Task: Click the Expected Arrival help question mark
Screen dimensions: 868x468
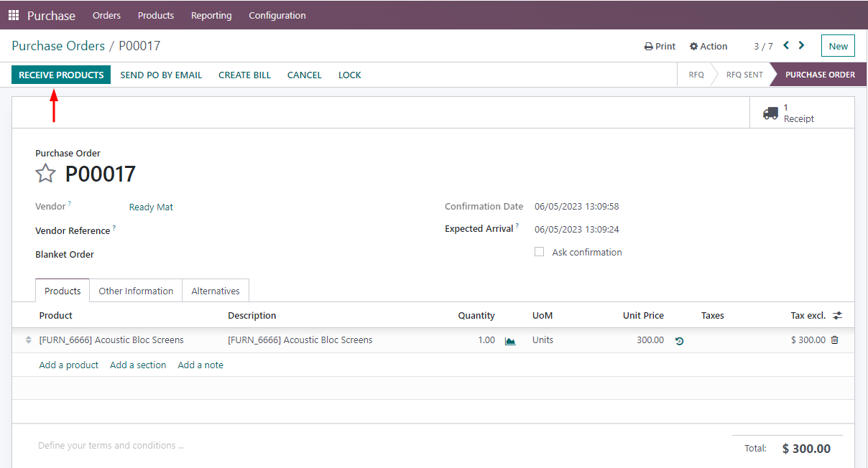Action: click(x=517, y=226)
